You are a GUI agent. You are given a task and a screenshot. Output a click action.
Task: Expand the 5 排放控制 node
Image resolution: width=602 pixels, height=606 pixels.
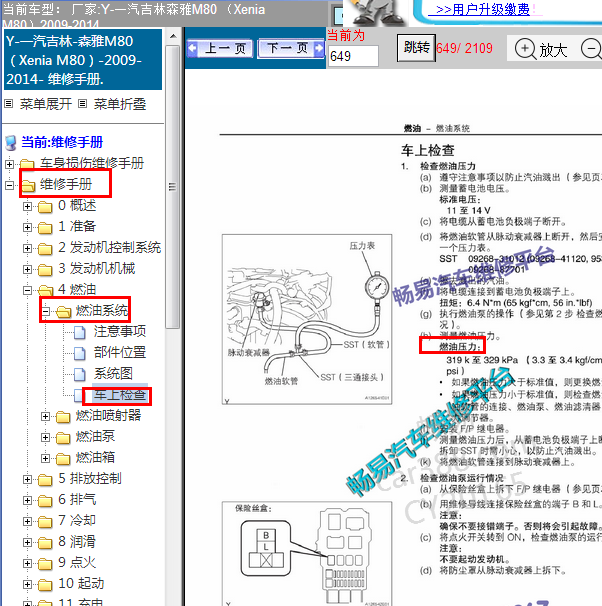coord(27,480)
